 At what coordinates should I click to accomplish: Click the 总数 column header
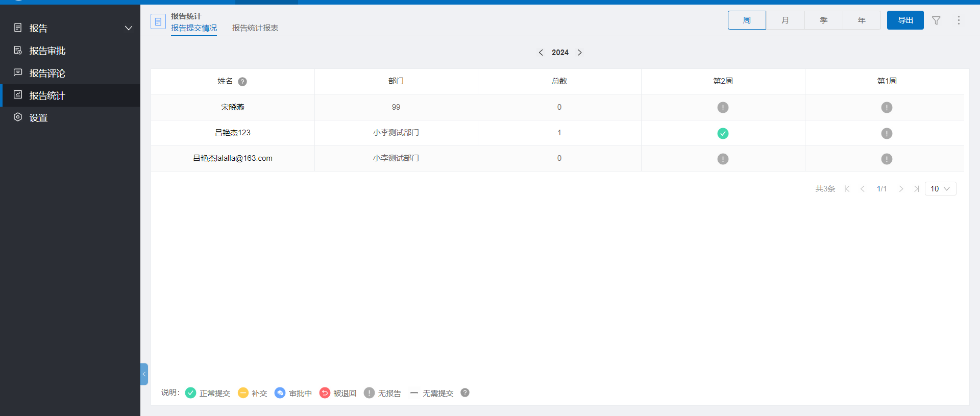[x=559, y=81]
